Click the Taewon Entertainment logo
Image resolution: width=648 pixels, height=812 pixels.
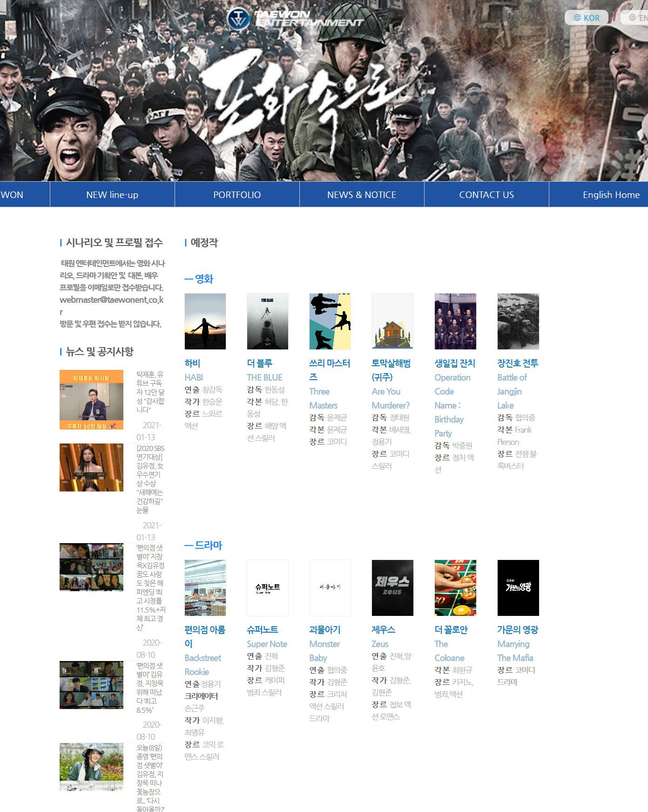click(294, 19)
